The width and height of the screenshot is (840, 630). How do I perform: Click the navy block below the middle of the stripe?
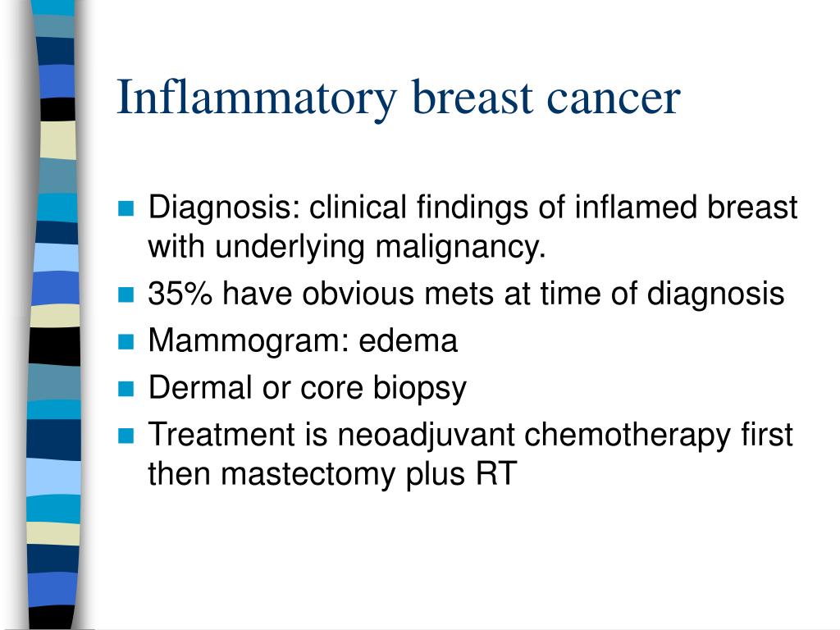pos(53,440)
